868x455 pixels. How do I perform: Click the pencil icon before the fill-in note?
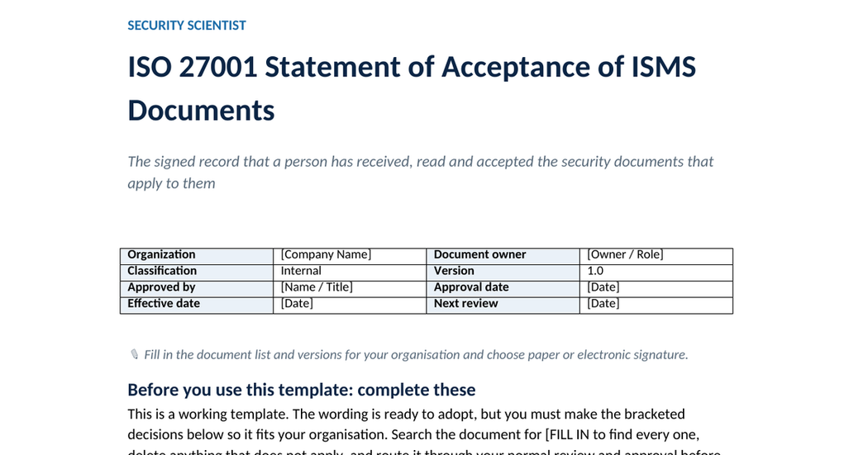134,354
